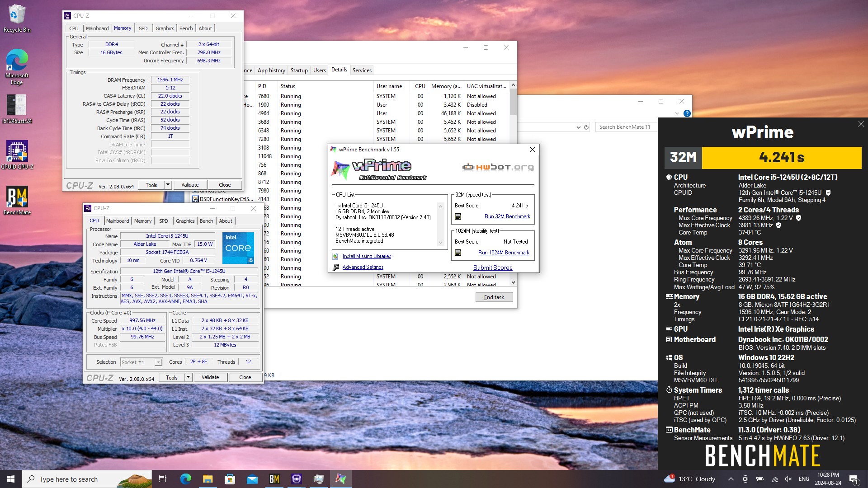Open the BenchMate address bar dropdown
This screenshot has width=868, height=488.
(578, 127)
